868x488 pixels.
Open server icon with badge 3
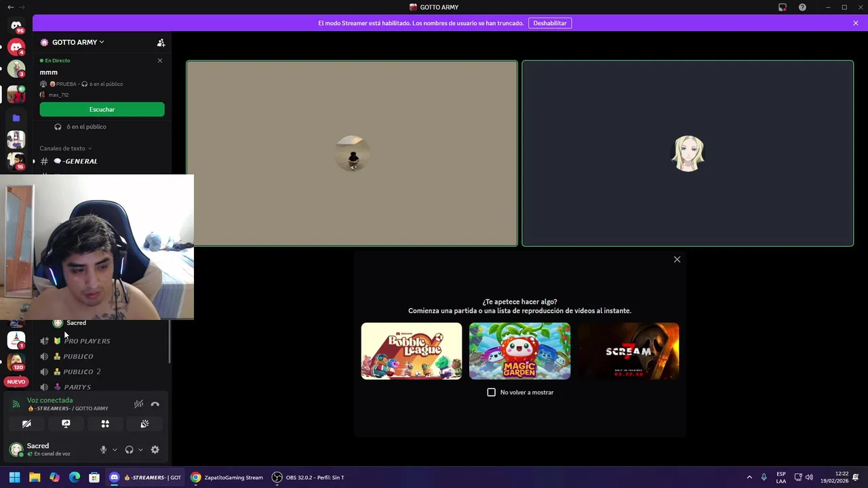(16, 69)
